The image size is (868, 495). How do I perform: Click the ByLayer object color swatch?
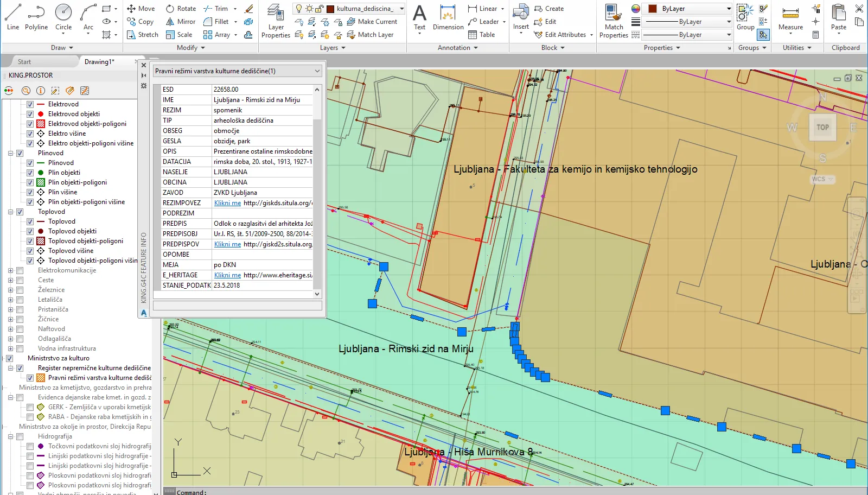[653, 9]
